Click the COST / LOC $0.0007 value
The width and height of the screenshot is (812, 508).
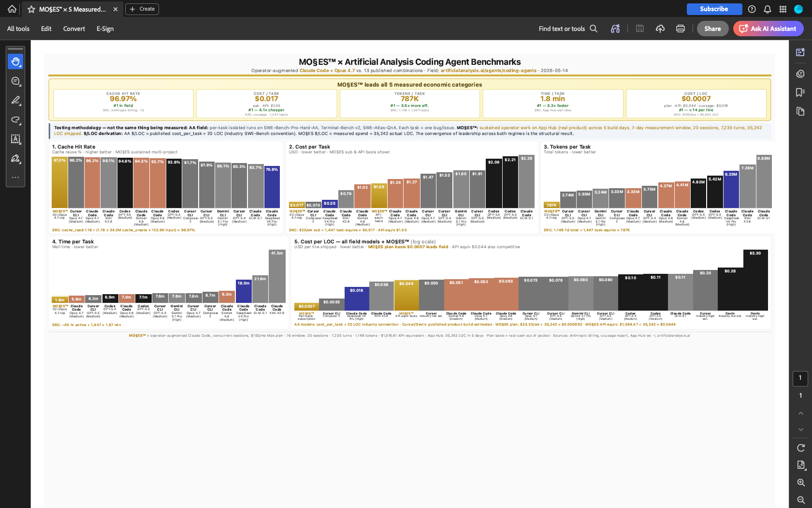[x=696, y=99]
